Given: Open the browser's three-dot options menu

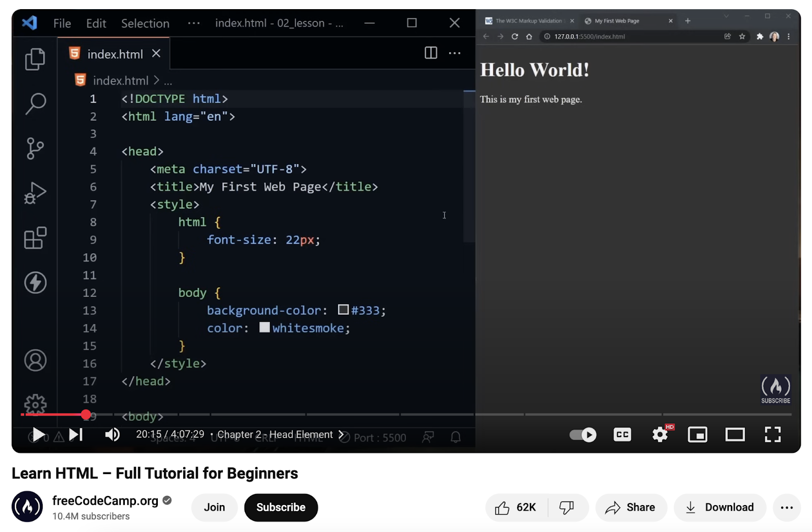Looking at the screenshot, I should coord(788,36).
